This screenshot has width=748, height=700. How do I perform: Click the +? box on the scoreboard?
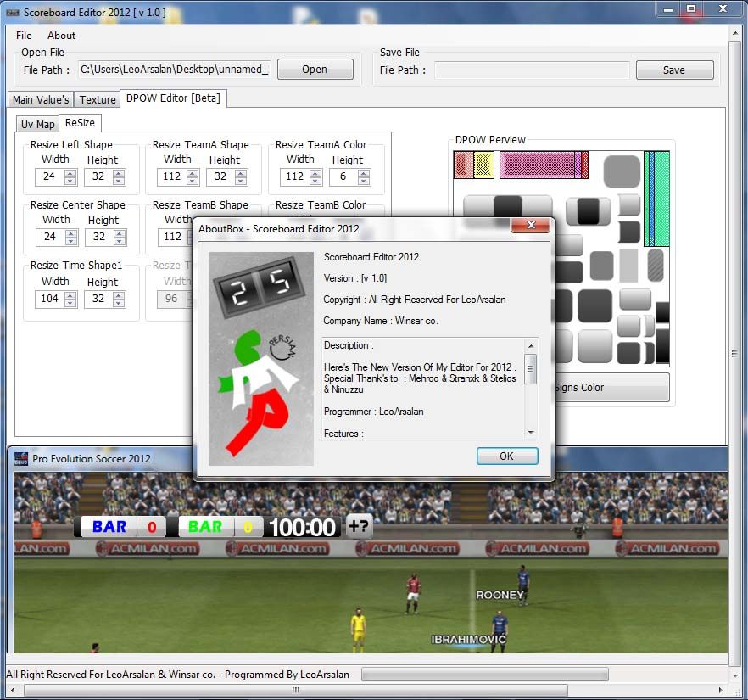[359, 526]
